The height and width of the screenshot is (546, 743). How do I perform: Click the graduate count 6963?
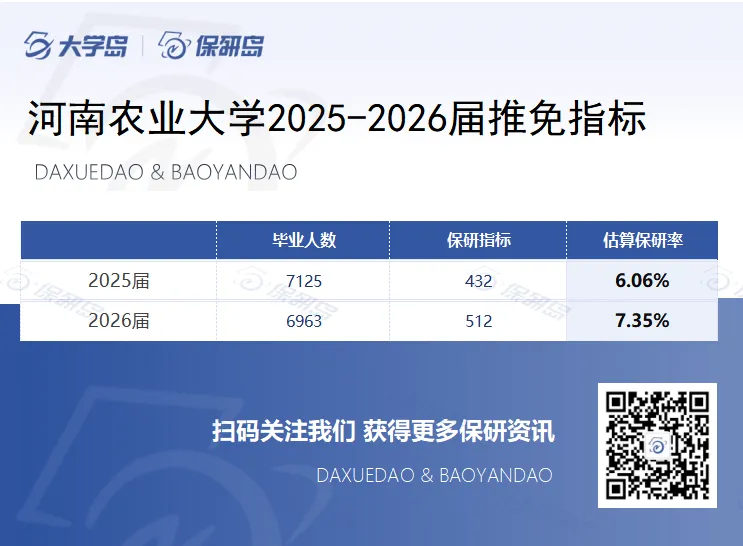click(304, 321)
